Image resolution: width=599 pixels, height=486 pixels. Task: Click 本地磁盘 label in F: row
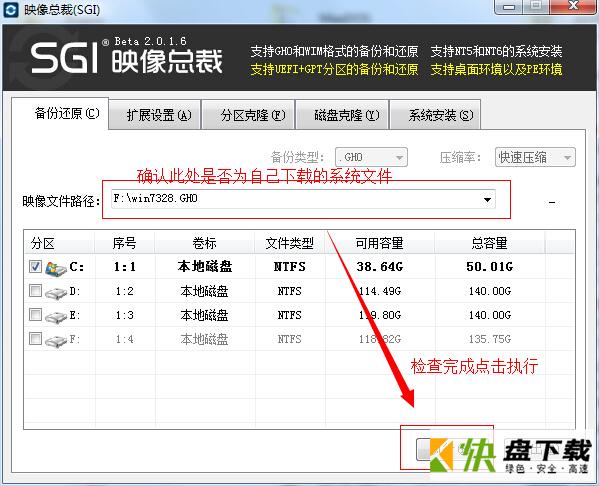tap(205, 339)
